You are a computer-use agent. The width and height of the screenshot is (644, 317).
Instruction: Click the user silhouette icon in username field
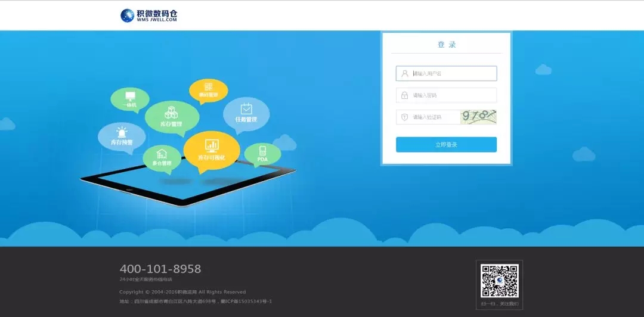(x=405, y=73)
